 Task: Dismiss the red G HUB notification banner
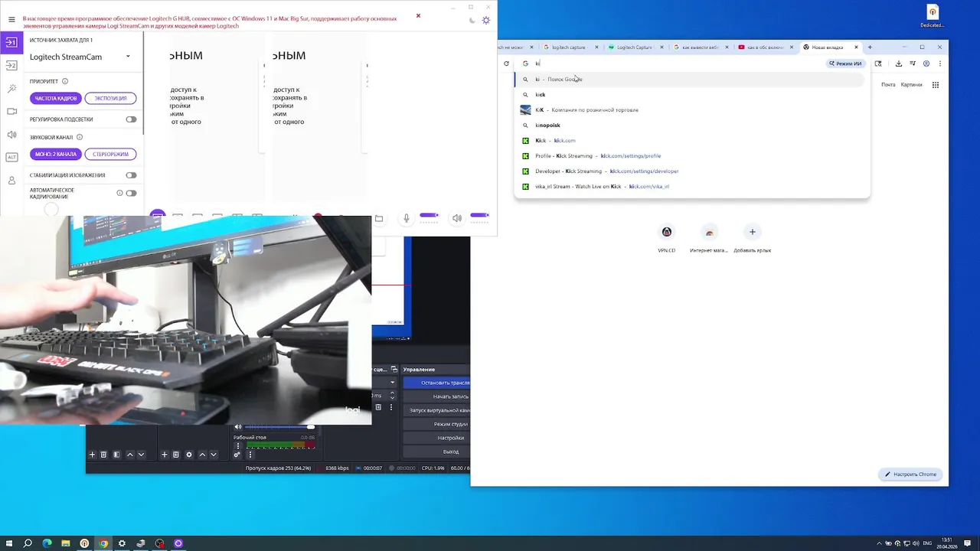pos(418,15)
